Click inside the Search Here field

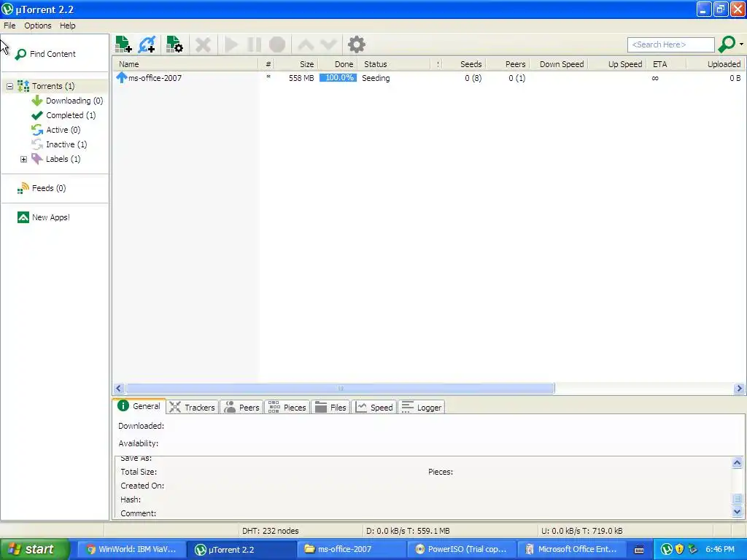coord(671,44)
